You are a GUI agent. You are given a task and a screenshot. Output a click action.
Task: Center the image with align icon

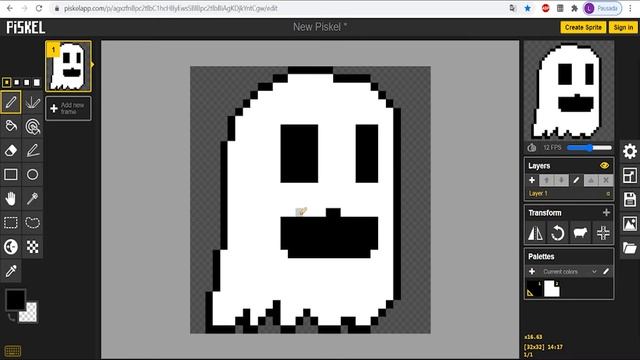pos(603,233)
